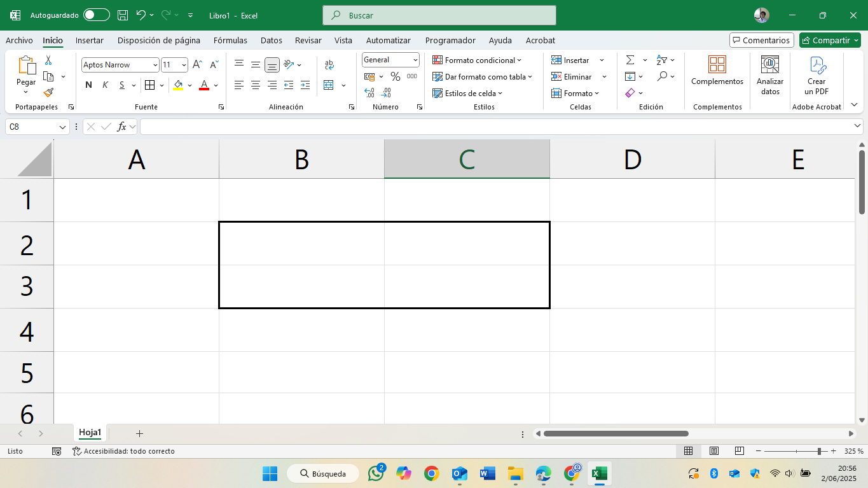The width and height of the screenshot is (868, 488).
Task: Open the Datos ribbon tab
Action: click(272, 40)
